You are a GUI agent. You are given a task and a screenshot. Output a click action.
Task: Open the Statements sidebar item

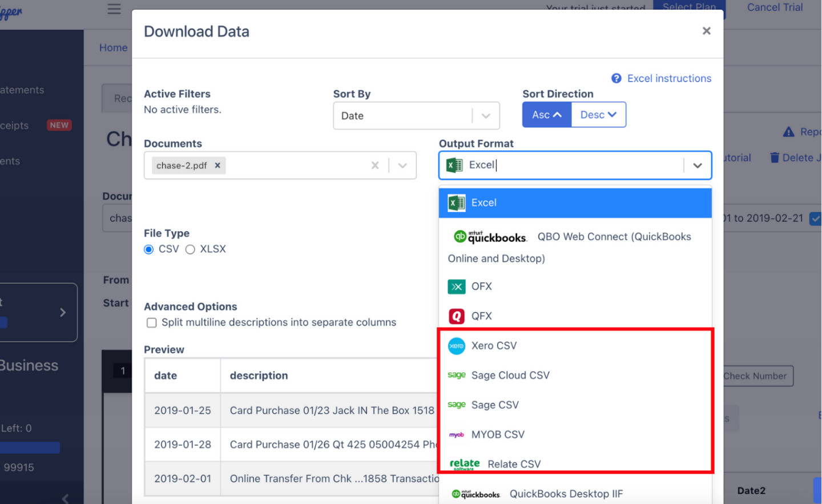pos(22,90)
